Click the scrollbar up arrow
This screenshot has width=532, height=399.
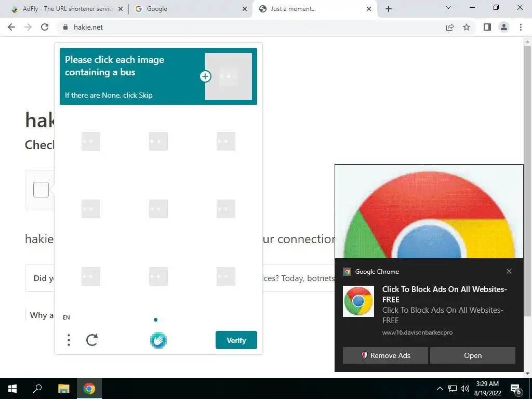[x=527, y=41]
